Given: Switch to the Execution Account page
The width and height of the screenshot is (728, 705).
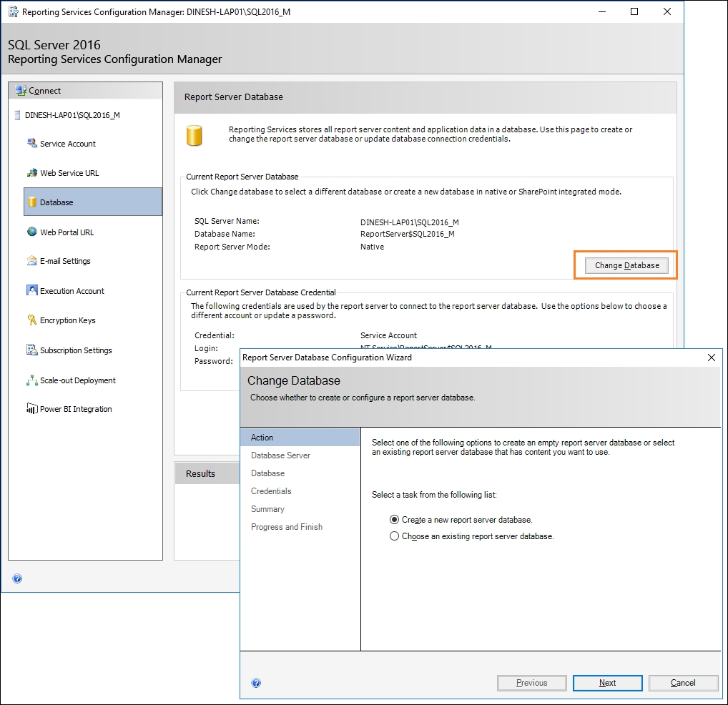Looking at the screenshot, I should (x=72, y=291).
